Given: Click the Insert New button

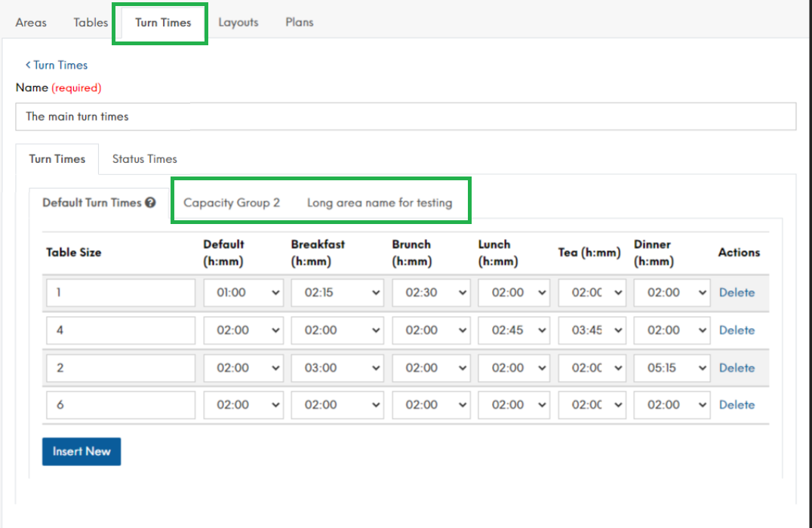Looking at the screenshot, I should pos(82,451).
